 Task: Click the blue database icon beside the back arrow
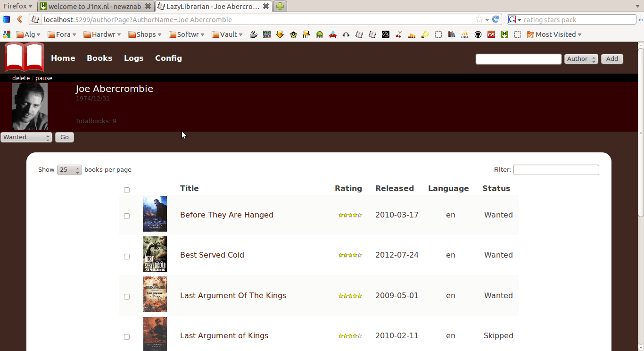coord(7,19)
